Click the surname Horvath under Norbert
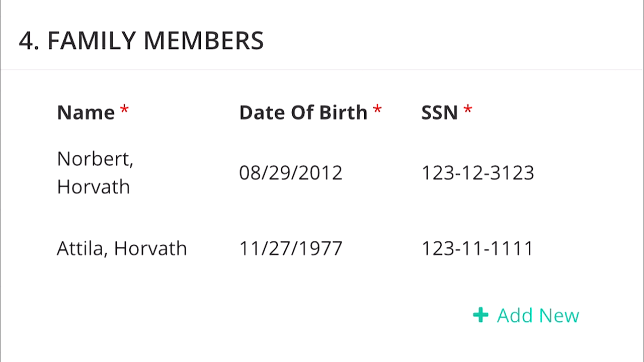This screenshot has width=644, height=362. coord(93,187)
